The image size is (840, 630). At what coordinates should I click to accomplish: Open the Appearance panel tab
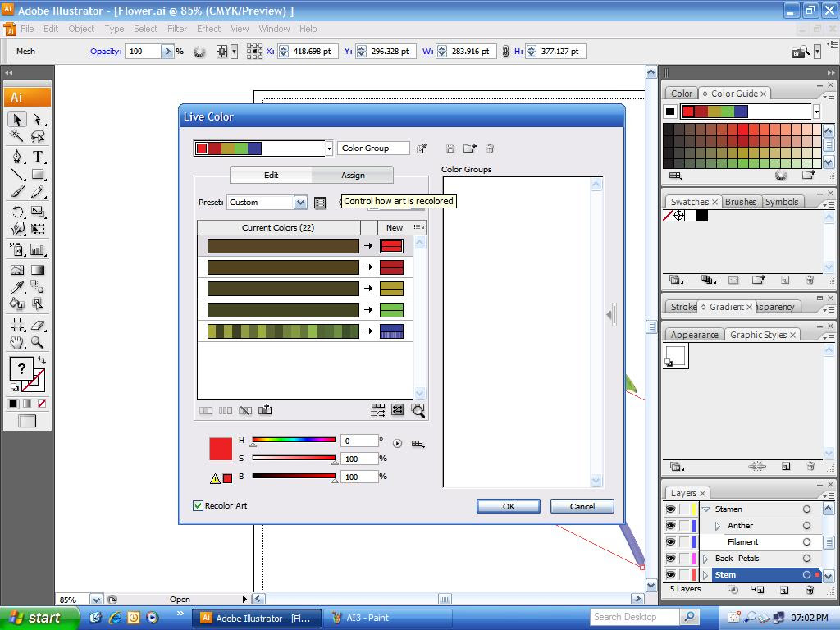pyautogui.click(x=694, y=335)
